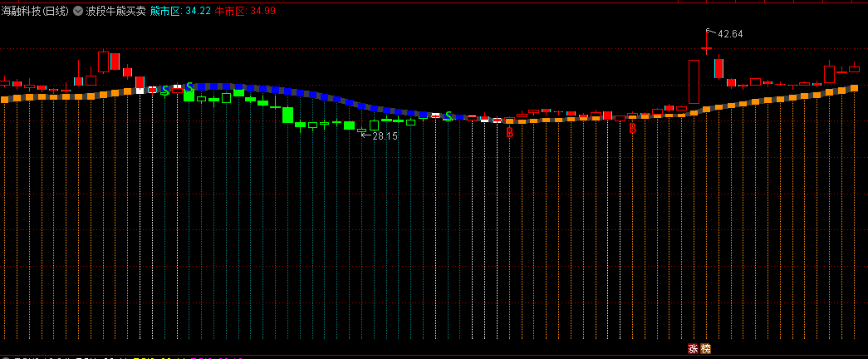Click the 牛市区: 34.99 value
This screenshot has width=868, height=359.
[x=245, y=11]
